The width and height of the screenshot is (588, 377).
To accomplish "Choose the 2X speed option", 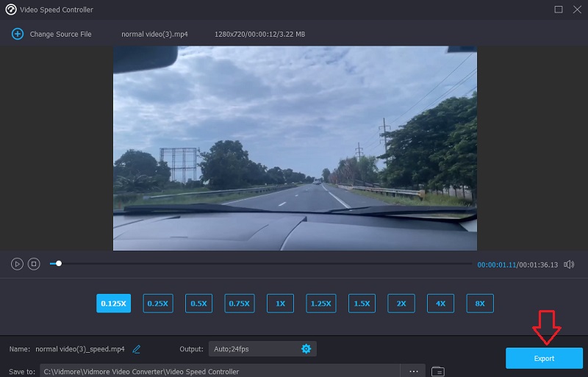I will point(401,304).
